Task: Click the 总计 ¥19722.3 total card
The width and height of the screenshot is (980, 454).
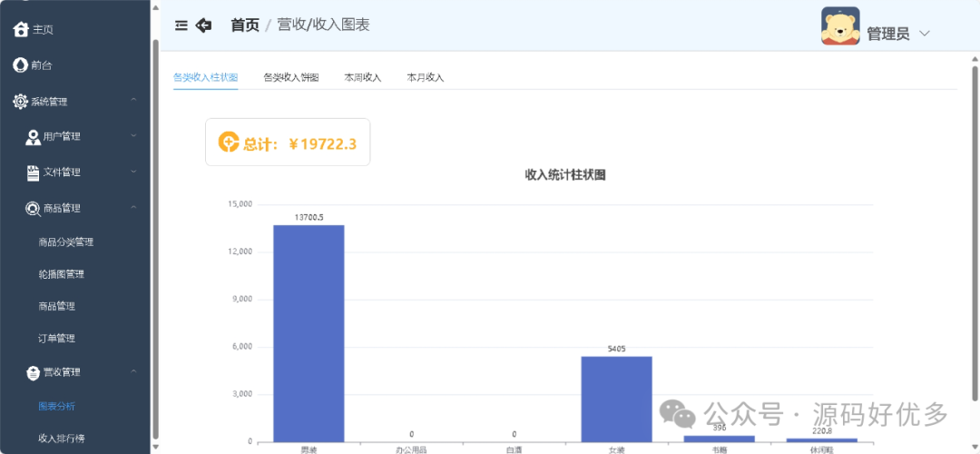Action: [288, 142]
